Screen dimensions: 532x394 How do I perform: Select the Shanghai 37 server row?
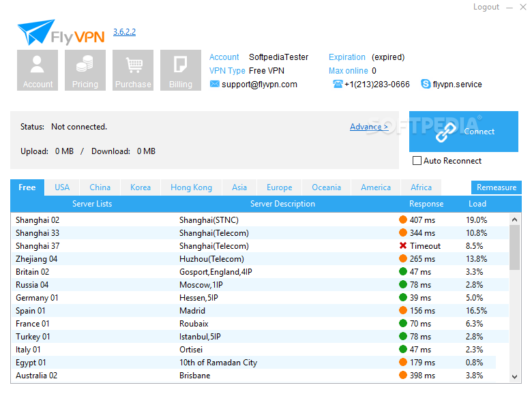pos(260,245)
